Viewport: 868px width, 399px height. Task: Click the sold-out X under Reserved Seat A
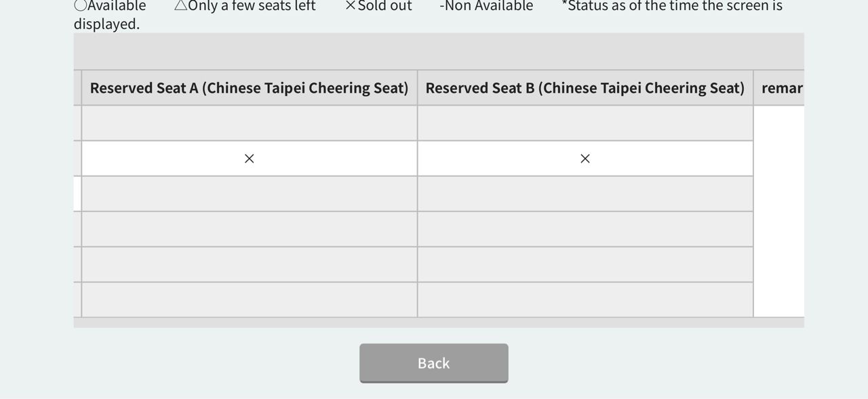pyautogui.click(x=250, y=159)
